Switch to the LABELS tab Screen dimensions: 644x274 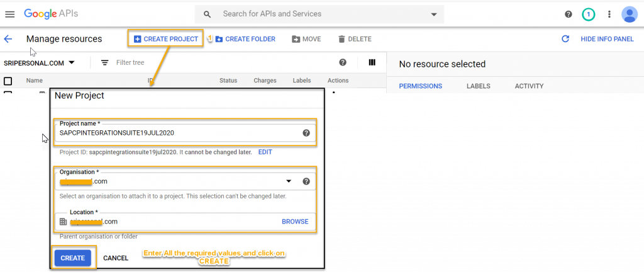point(479,86)
